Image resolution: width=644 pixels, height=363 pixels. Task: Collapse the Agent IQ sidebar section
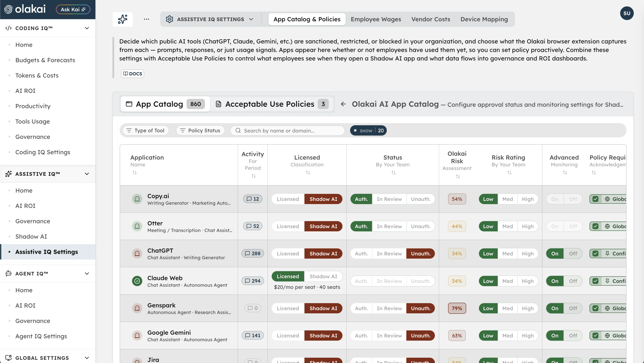87,274
